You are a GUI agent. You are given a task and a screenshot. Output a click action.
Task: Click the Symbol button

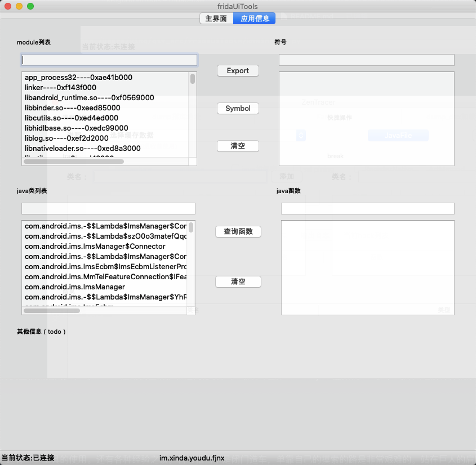click(x=238, y=108)
